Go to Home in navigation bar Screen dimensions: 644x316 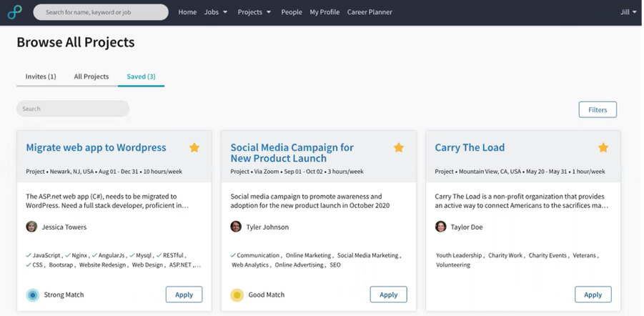(187, 12)
